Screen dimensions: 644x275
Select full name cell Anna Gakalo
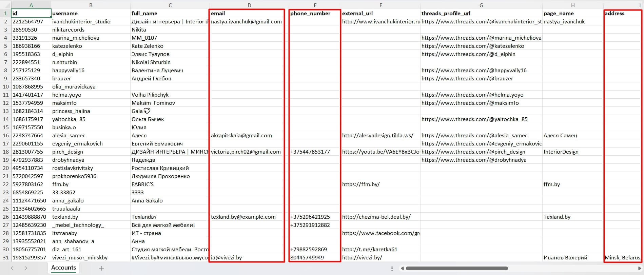pyautogui.click(x=170, y=200)
